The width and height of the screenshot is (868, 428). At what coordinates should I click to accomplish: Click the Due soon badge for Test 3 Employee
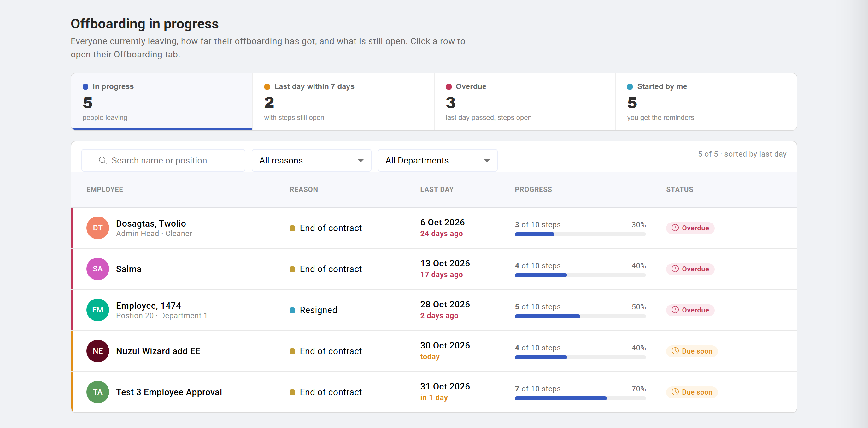(692, 392)
